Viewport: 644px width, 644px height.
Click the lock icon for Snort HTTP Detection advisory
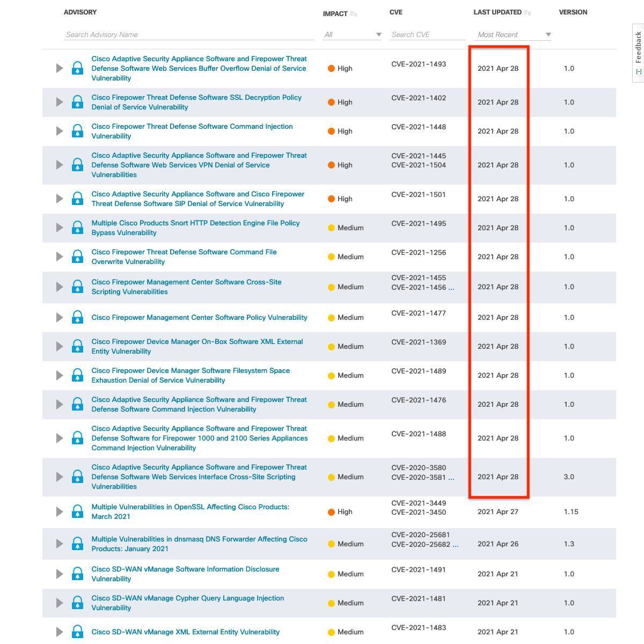pyautogui.click(x=77, y=228)
